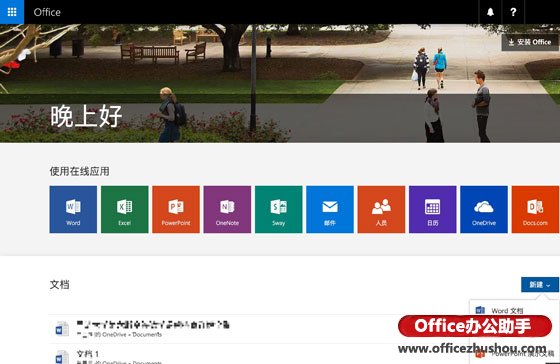This screenshot has width=560, height=364.
Task: Open the 人员 people app tile
Action: pyautogui.click(x=381, y=209)
